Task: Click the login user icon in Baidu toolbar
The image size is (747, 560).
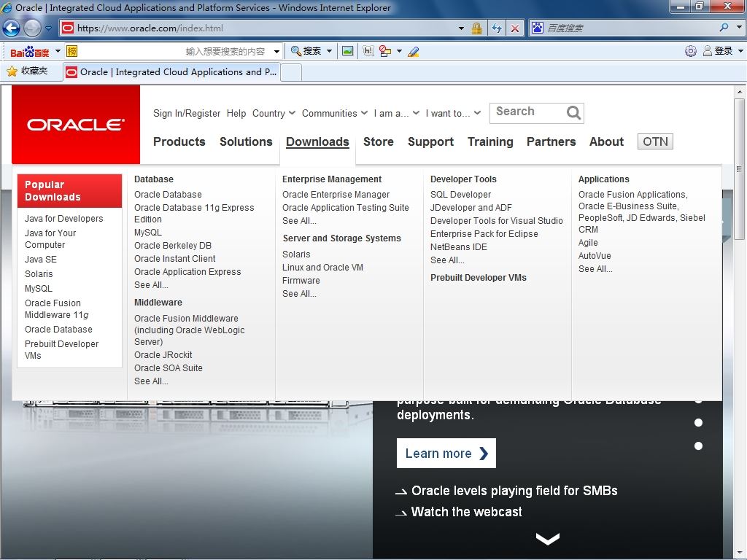Action: point(708,51)
